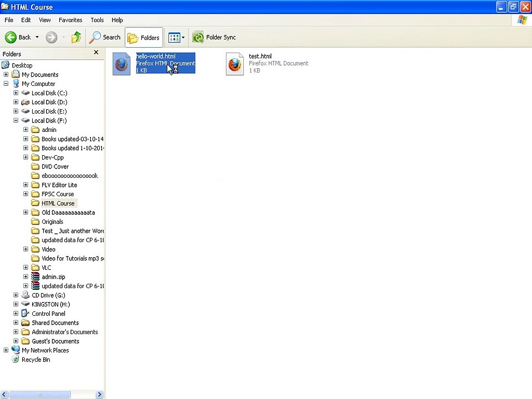Viewport: 532px width, 399px height.
Task: Select the Video folder
Action: click(49, 249)
